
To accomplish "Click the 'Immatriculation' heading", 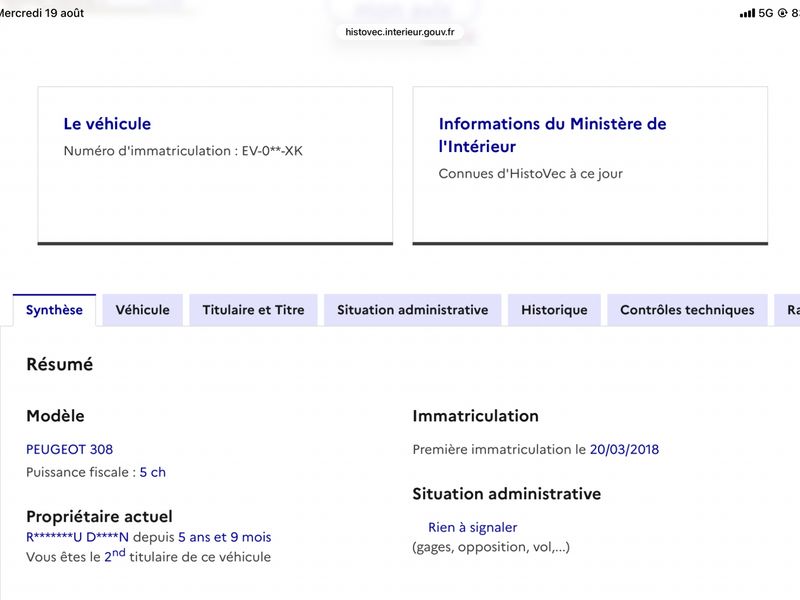I will click(x=476, y=416).
